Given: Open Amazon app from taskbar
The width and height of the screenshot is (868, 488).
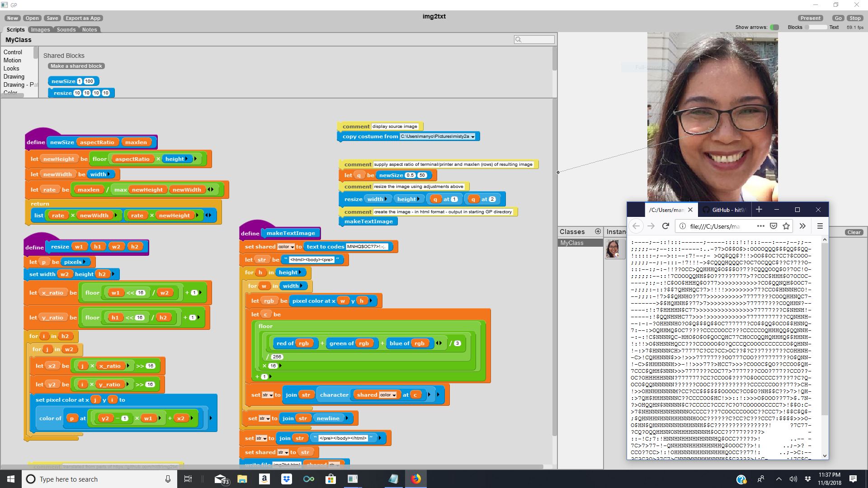Looking at the screenshot, I should (264, 479).
